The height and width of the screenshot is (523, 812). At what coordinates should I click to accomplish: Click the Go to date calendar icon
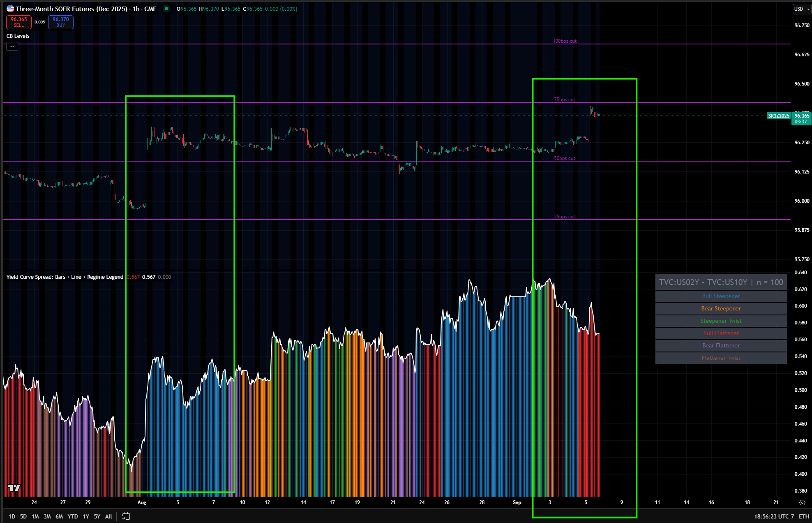[126, 516]
